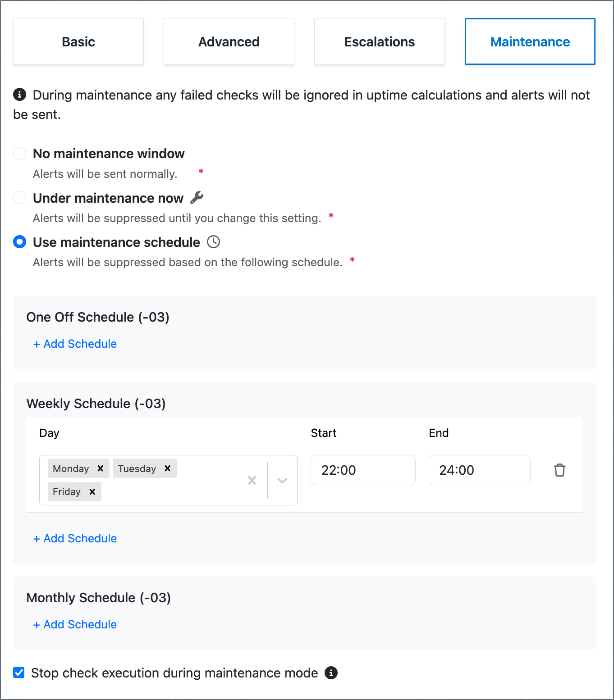
Task: Click the wrench icon next to Under maintenance now
Action: (x=197, y=198)
